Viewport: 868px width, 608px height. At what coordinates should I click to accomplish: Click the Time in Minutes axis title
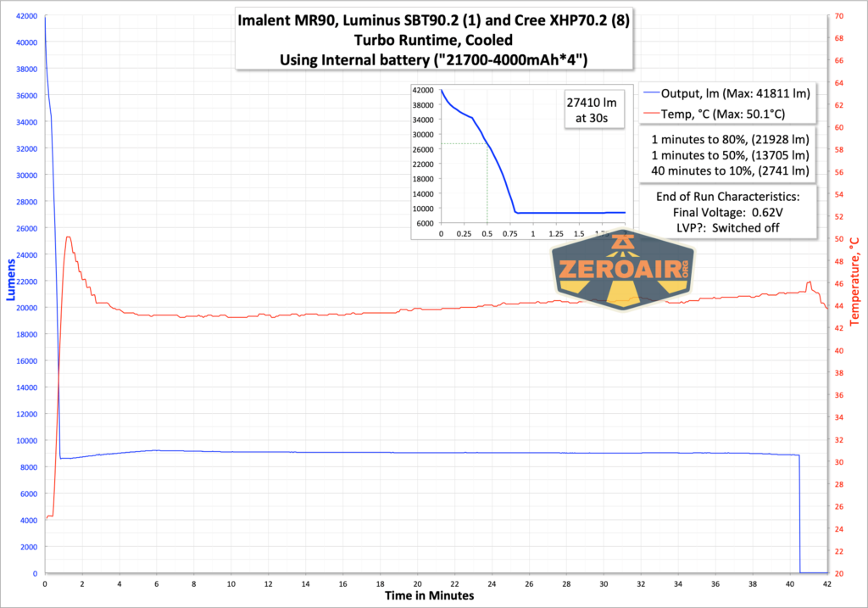(430, 595)
